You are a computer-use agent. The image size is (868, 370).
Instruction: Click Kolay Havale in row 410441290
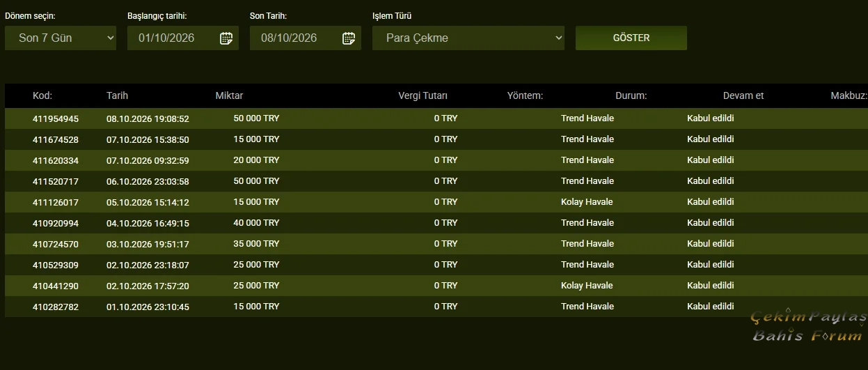[x=587, y=286]
